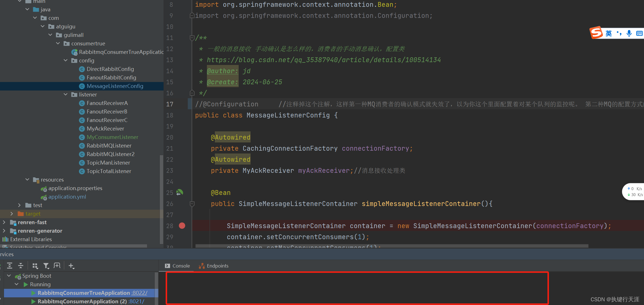The height and width of the screenshot is (305, 644).
Task: Click the blog.csdn.net URL in the comment
Action: coord(324,60)
